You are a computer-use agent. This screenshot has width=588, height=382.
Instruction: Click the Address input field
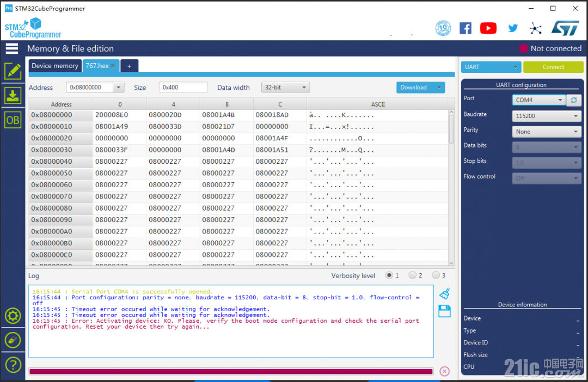[90, 88]
